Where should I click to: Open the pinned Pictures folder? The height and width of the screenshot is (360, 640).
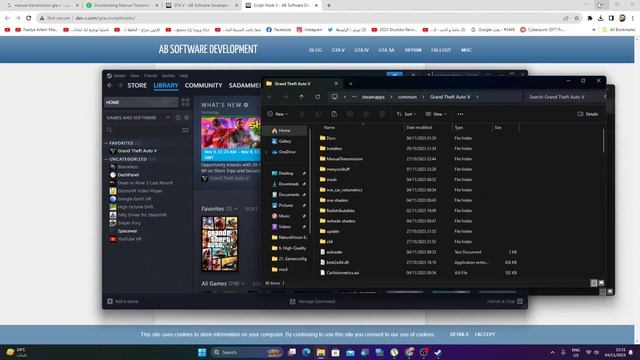point(286,205)
